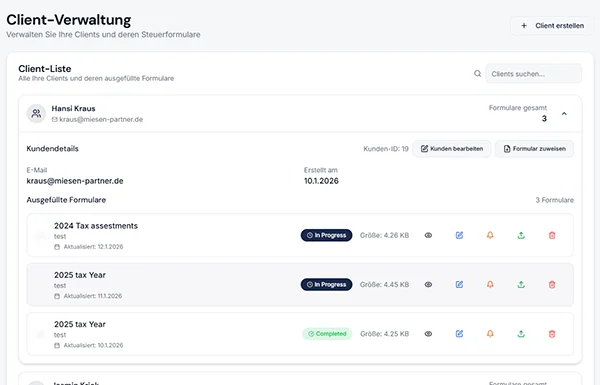View the 2024 Tax assestments form

428,235
